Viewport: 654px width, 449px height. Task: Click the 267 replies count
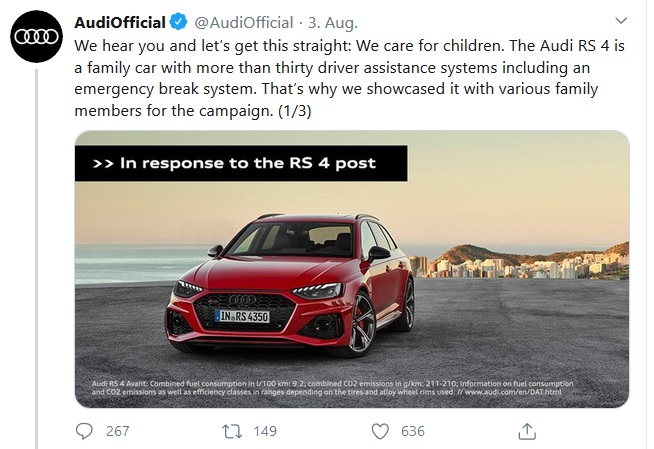click(x=118, y=431)
